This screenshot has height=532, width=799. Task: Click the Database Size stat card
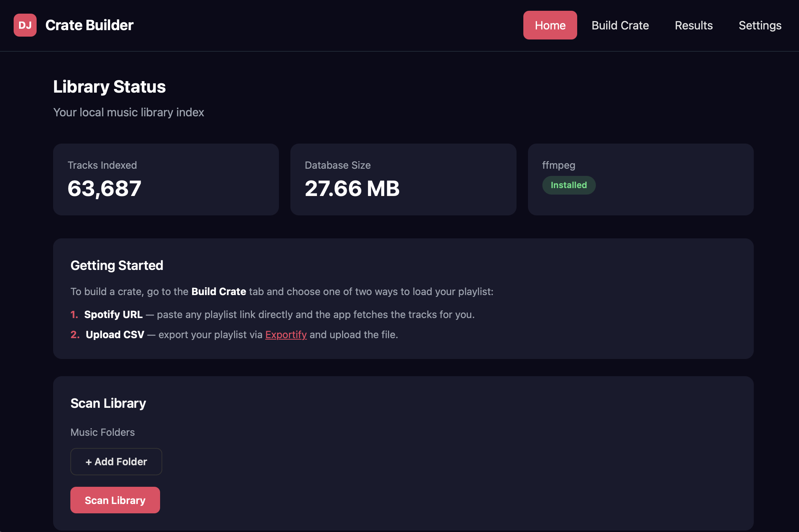tap(403, 179)
